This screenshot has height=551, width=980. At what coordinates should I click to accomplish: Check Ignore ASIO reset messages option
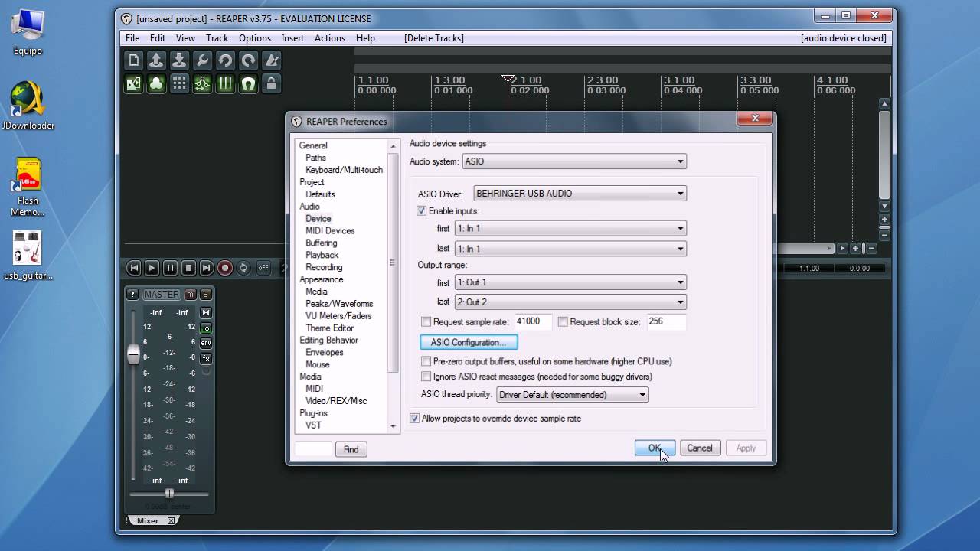coord(426,377)
